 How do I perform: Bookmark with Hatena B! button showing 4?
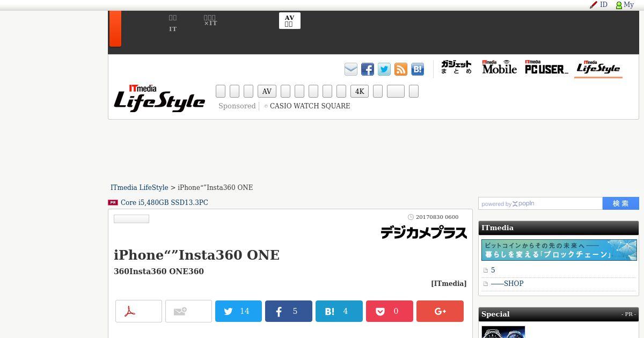[339, 311]
